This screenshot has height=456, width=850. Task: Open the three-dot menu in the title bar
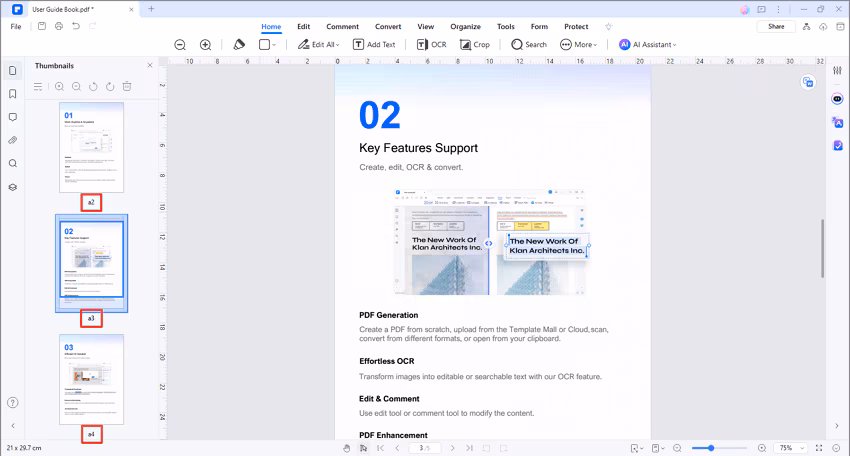click(x=778, y=9)
